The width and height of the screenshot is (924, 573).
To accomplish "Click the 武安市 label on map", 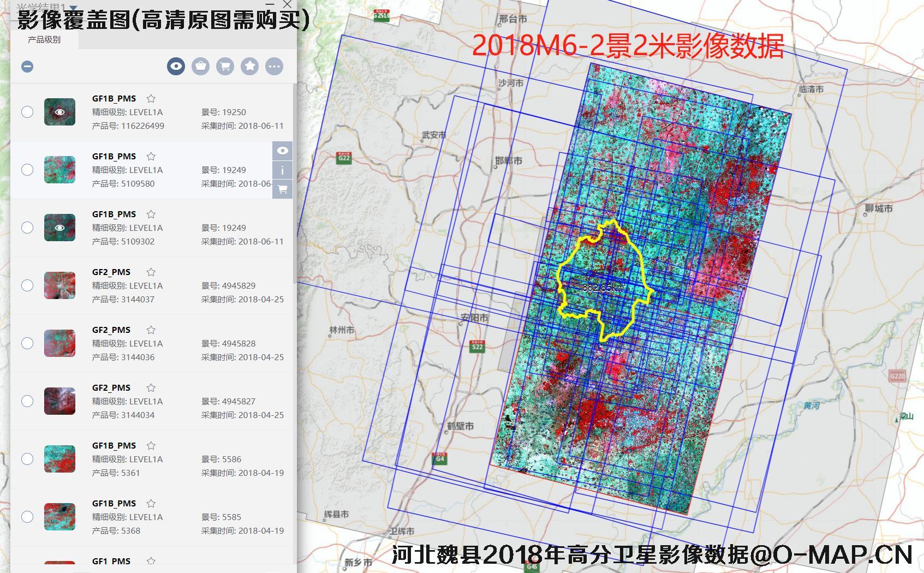I will [434, 134].
